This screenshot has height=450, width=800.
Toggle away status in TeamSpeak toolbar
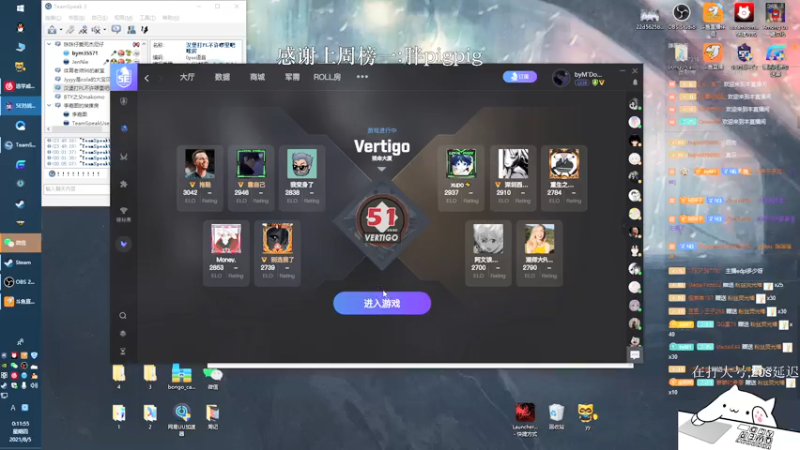(x=83, y=30)
